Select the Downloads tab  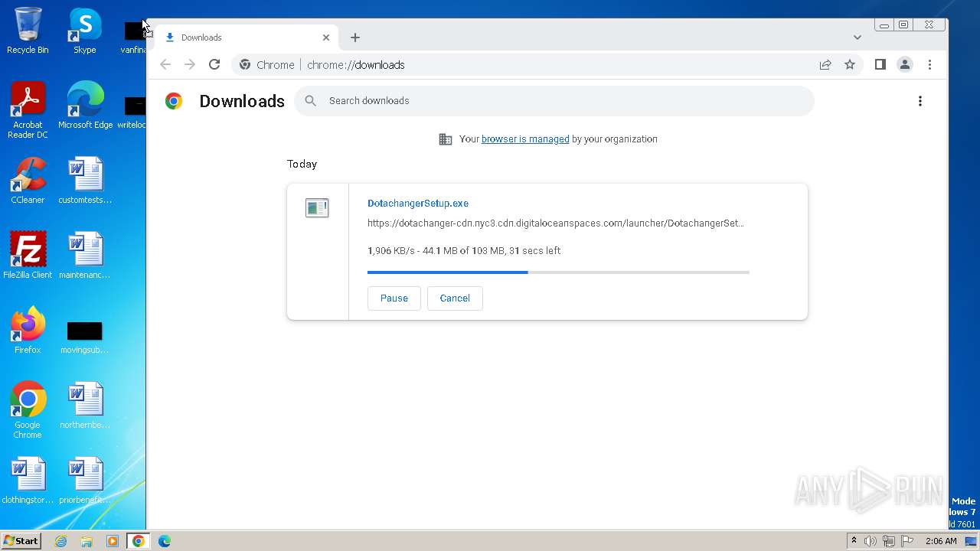coord(247,37)
